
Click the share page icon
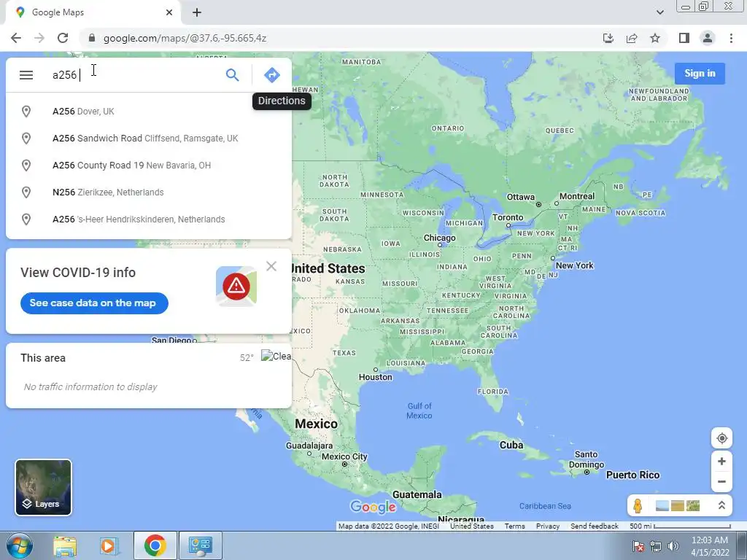632,38
